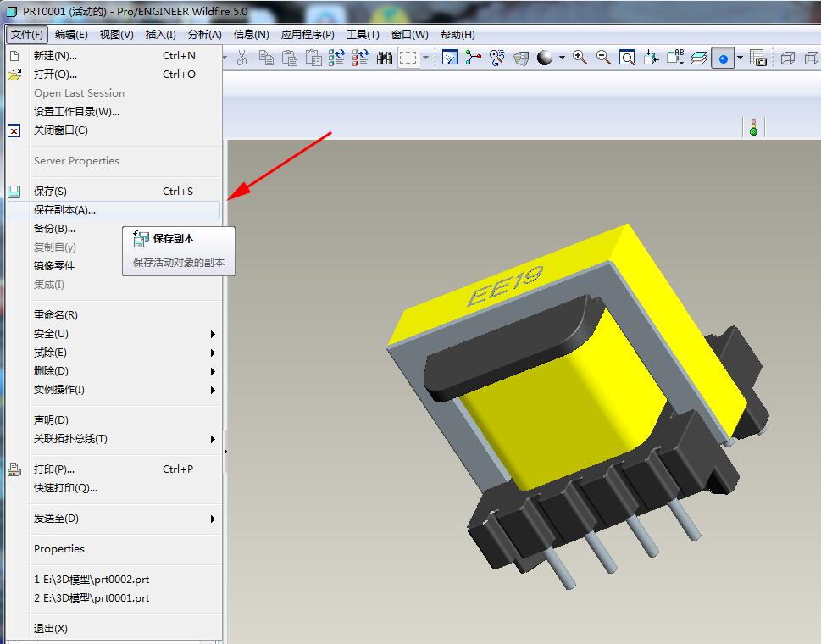821x644 pixels.
Task: Open the 应用程序(P) menu
Action: (308, 35)
